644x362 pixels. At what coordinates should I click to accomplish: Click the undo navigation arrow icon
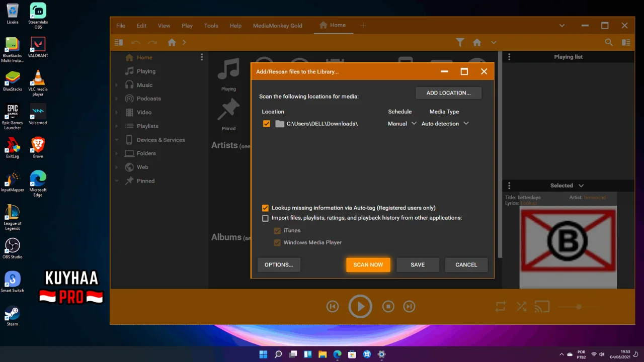[135, 43]
